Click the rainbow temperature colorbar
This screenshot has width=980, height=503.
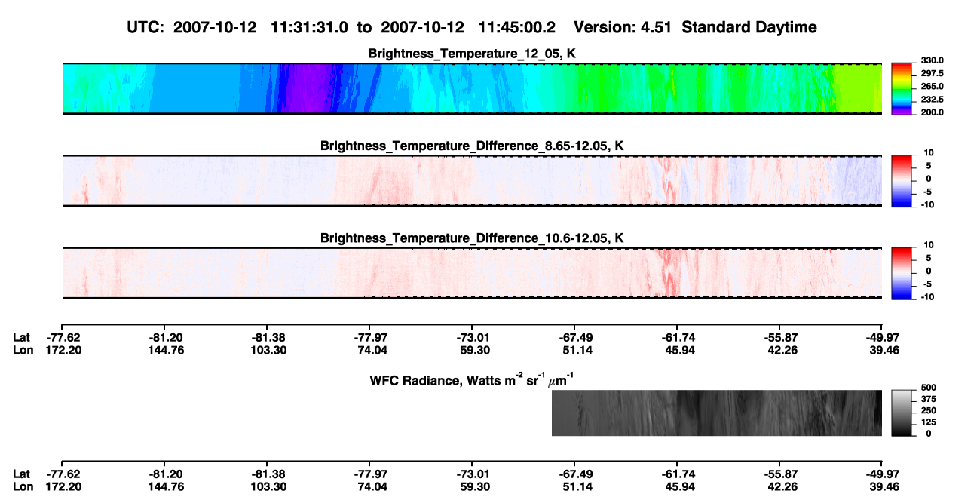902,89
